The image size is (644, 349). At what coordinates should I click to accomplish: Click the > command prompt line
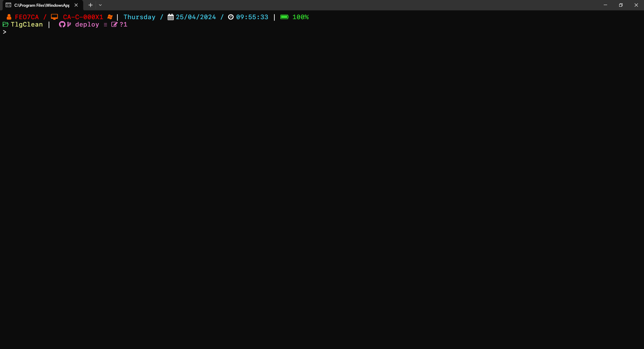(x=5, y=32)
